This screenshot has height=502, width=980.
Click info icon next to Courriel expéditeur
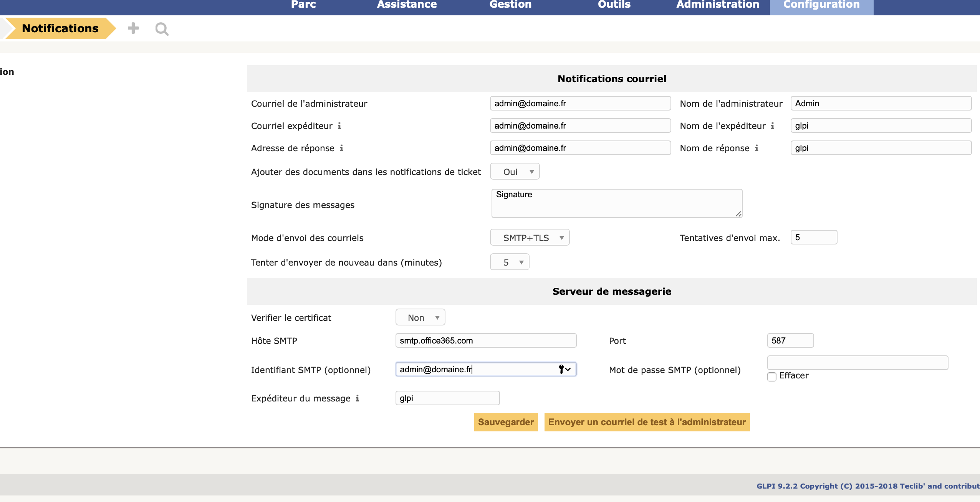click(x=339, y=126)
